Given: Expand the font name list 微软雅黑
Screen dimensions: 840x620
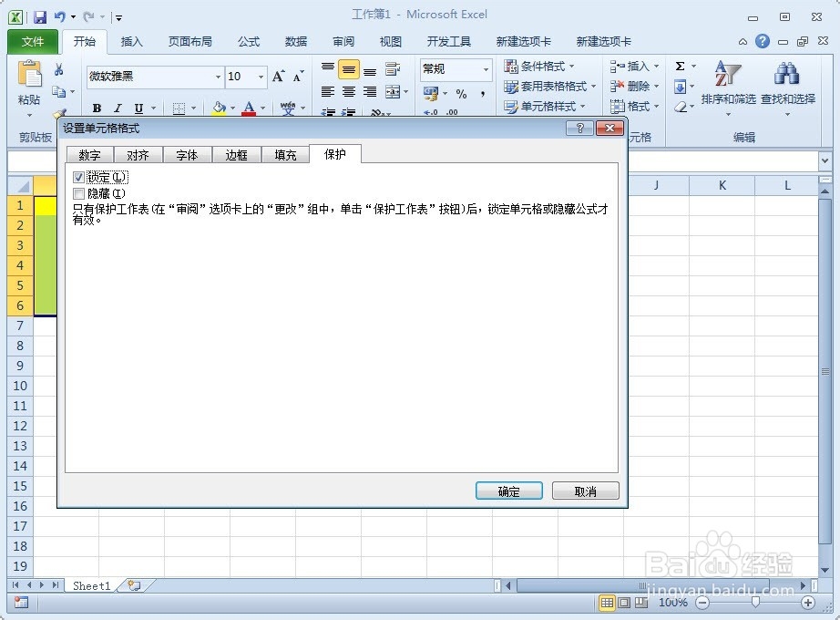Looking at the screenshot, I should pyautogui.click(x=218, y=77).
